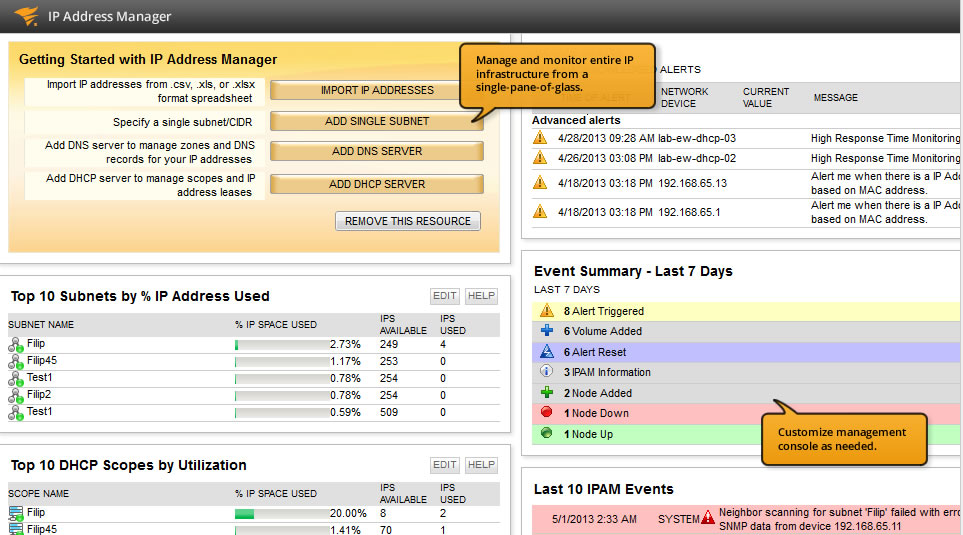Click info icon for IPAM Information
This screenshot has height=535, width=963.
point(546,371)
